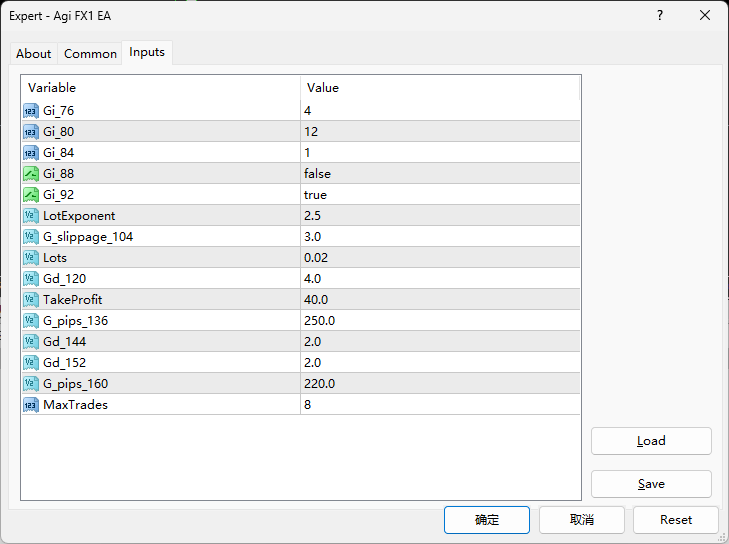Viewport: 729px width, 544px height.
Task: Cancel with the 取消 button
Action: (x=582, y=520)
